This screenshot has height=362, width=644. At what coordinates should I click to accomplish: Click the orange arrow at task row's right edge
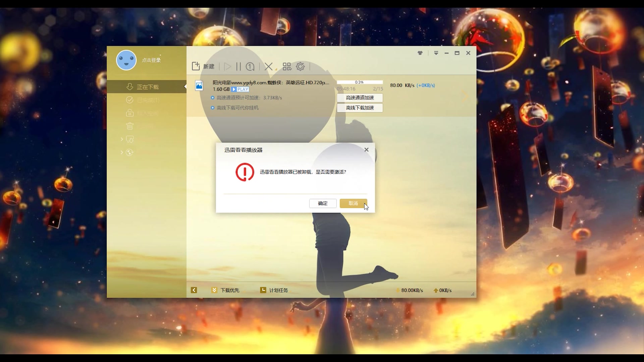tap(465, 96)
